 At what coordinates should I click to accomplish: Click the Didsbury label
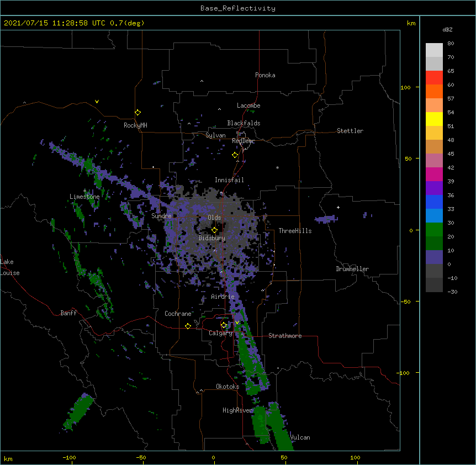point(212,238)
